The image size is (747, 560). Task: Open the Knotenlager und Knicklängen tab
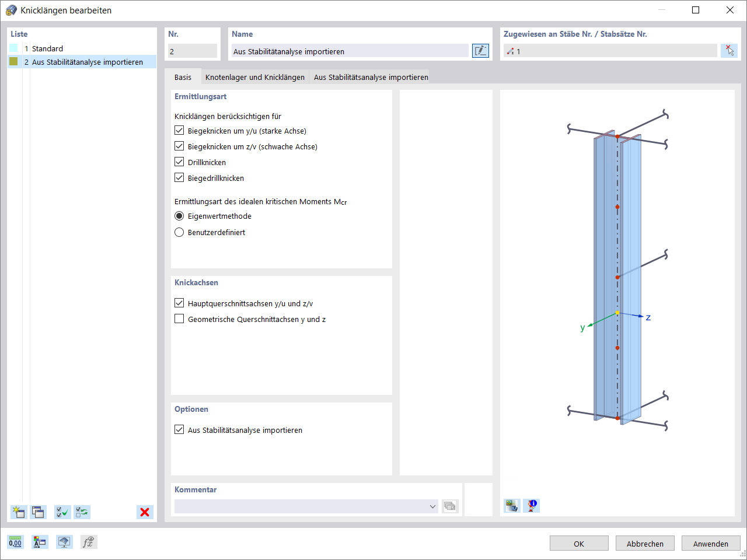click(255, 77)
